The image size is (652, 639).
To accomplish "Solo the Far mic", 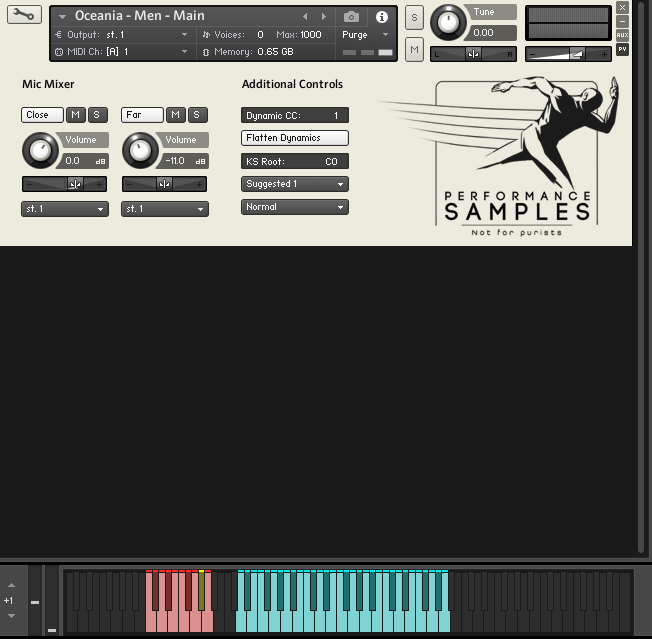I will [x=198, y=115].
